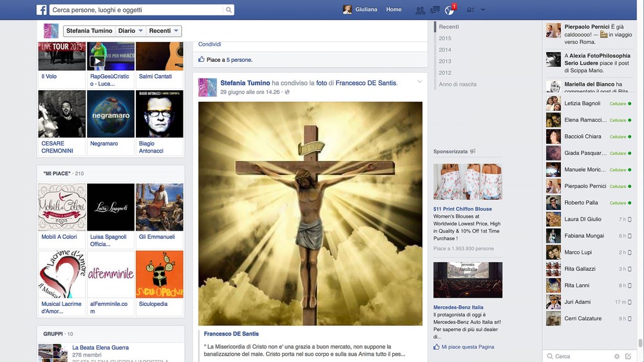644x362 pixels.
Task: Open La Beata Elena Guerra group
Action: point(100,347)
